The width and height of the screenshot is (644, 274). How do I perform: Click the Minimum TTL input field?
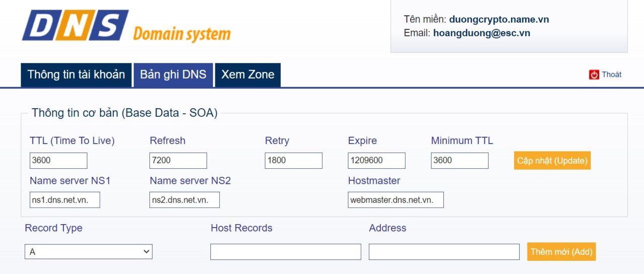(460, 161)
